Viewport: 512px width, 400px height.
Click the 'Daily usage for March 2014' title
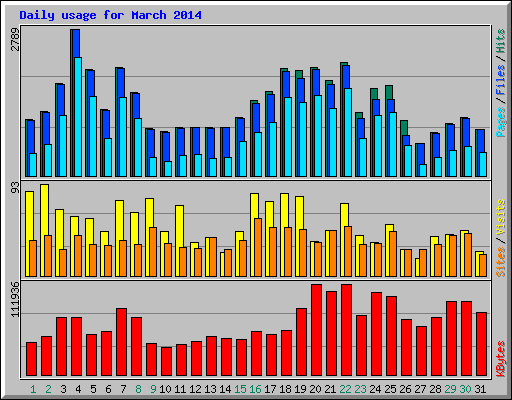click(110, 15)
